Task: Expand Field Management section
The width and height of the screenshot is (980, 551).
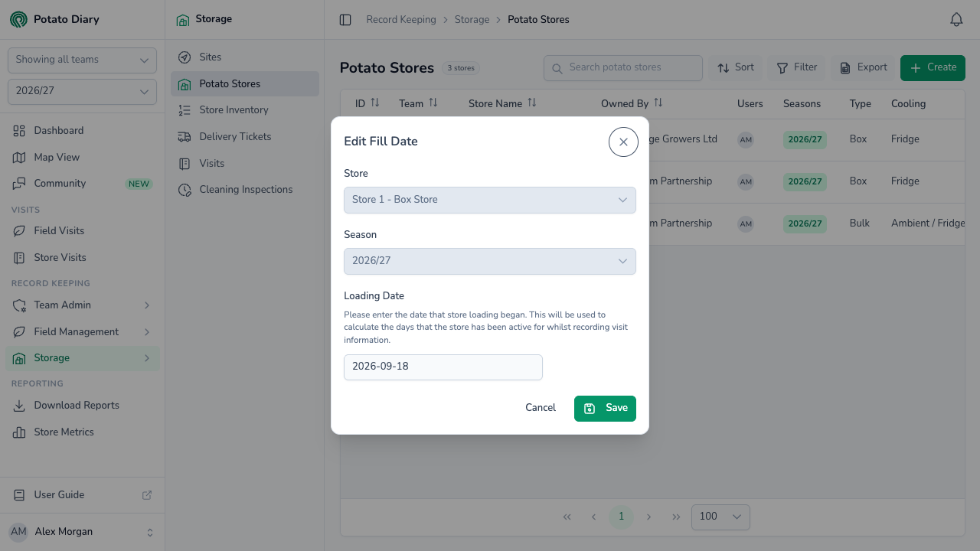Action: click(x=83, y=331)
